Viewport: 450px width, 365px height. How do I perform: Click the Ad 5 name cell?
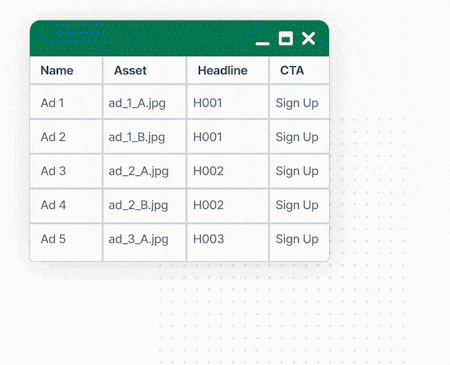66,241
